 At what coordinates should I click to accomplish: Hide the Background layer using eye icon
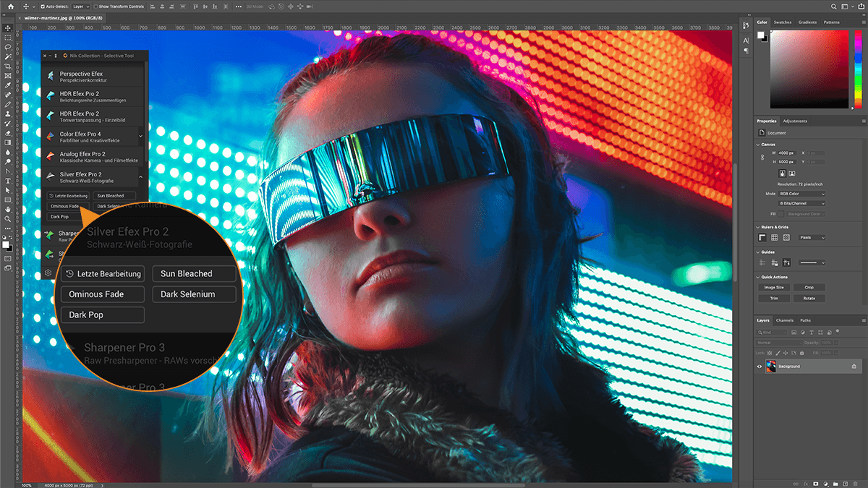tap(759, 367)
